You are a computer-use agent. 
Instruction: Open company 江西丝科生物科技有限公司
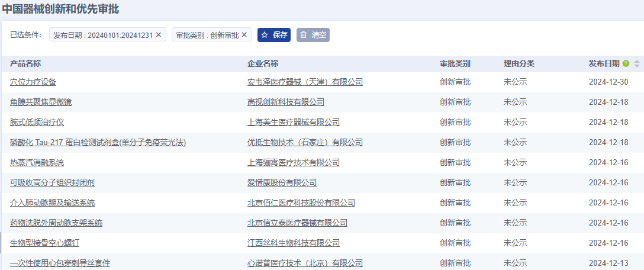[x=294, y=243]
